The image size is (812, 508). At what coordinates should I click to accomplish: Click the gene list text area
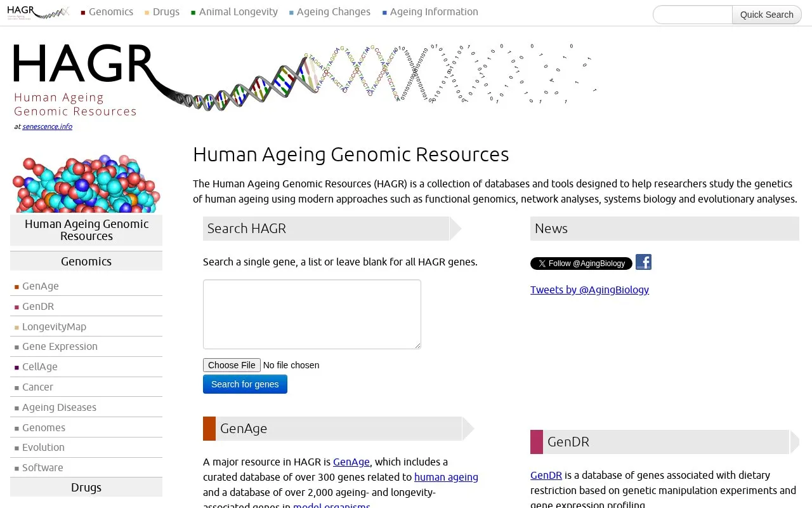[312, 314]
